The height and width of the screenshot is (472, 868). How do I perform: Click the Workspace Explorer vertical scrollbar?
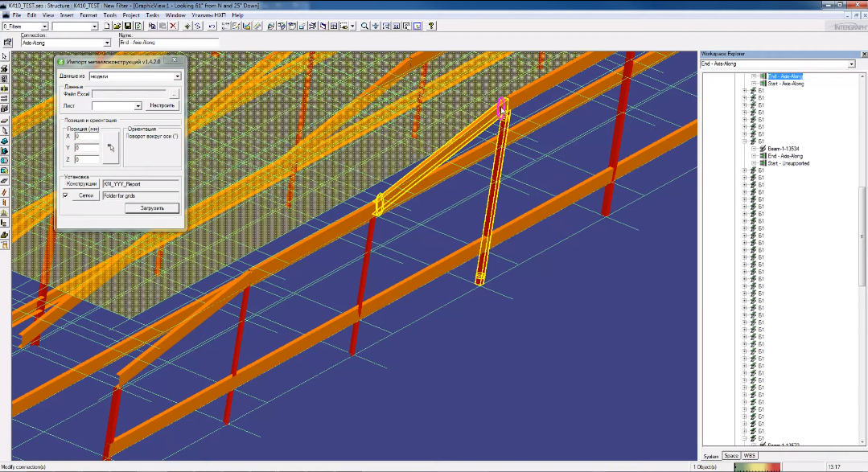[862, 259]
